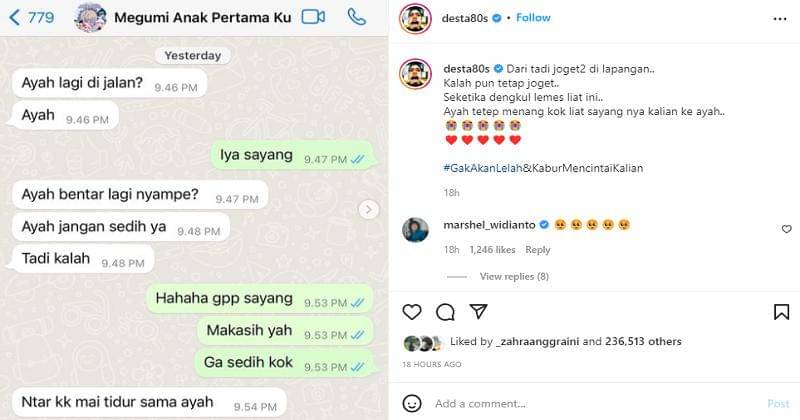Open Megumi's chat profile picture

[x=90, y=17]
